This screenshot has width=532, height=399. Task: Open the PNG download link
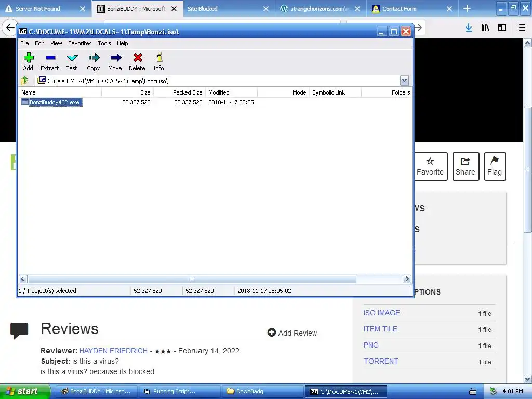(x=371, y=345)
